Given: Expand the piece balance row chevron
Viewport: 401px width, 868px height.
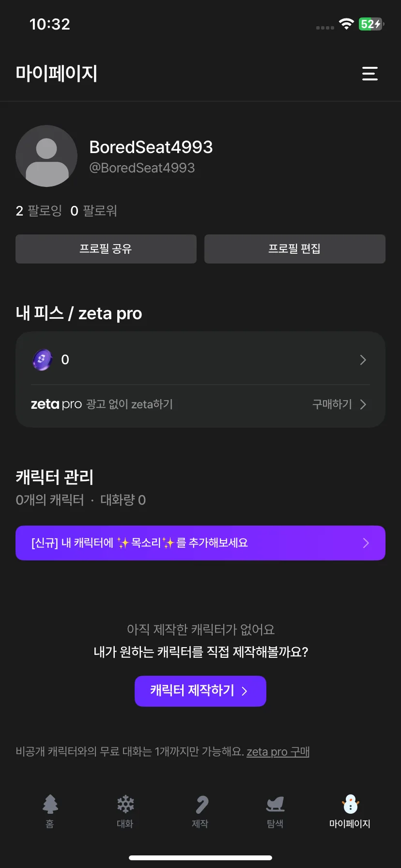Looking at the screenshot, I should [x=363, y=360].
